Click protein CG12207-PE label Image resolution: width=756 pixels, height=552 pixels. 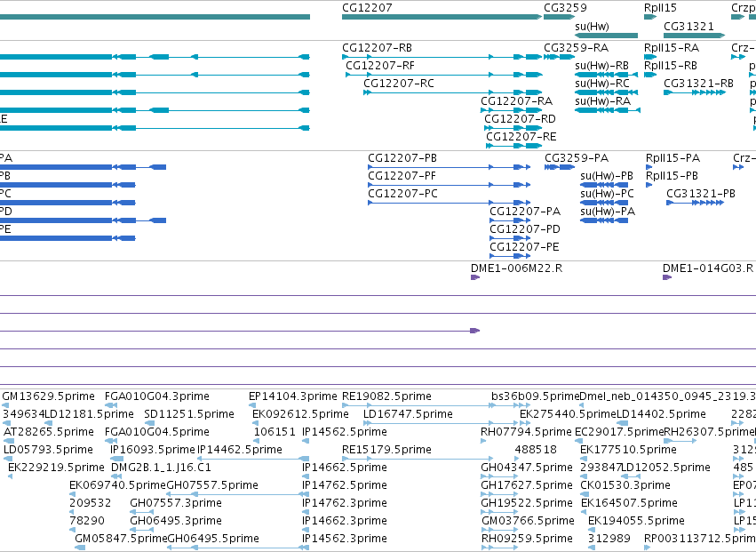524,247
